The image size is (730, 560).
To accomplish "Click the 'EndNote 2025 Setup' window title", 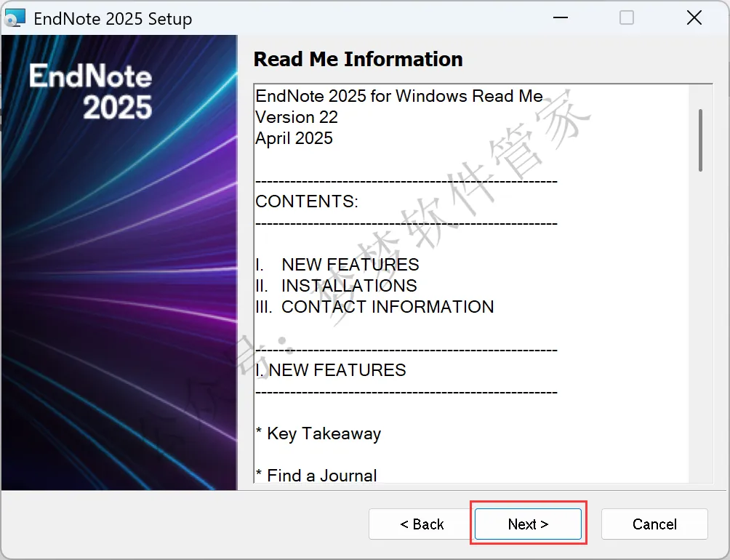I will pyautogui.click(x=113, y=19).
